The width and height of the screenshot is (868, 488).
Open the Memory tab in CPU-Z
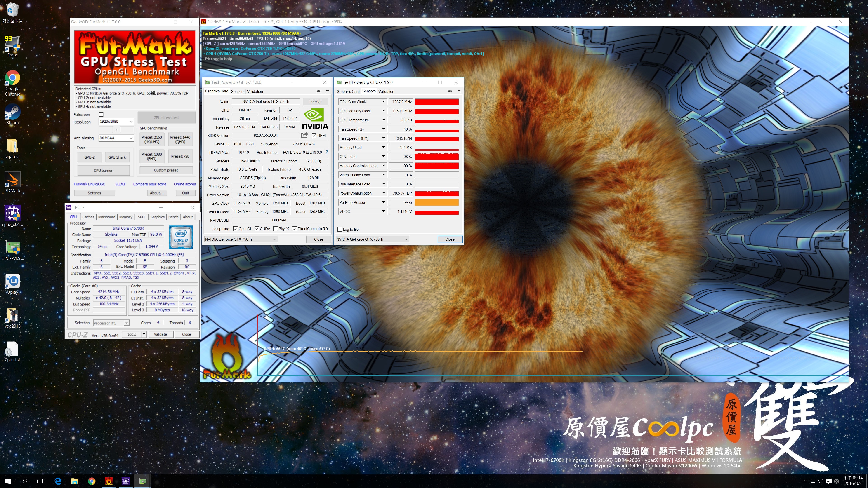click(126, 217)
